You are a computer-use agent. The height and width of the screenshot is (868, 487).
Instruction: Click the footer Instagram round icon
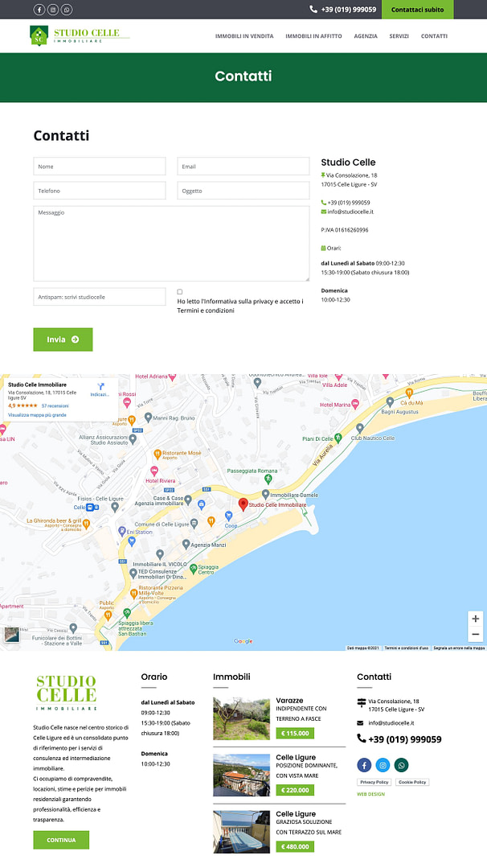[x=383, y=765]
